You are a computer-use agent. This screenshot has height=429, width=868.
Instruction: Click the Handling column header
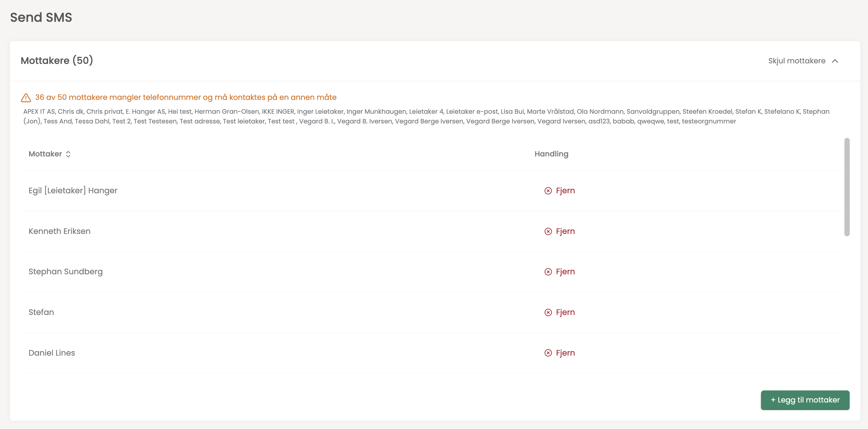click(x=551, y=154)
